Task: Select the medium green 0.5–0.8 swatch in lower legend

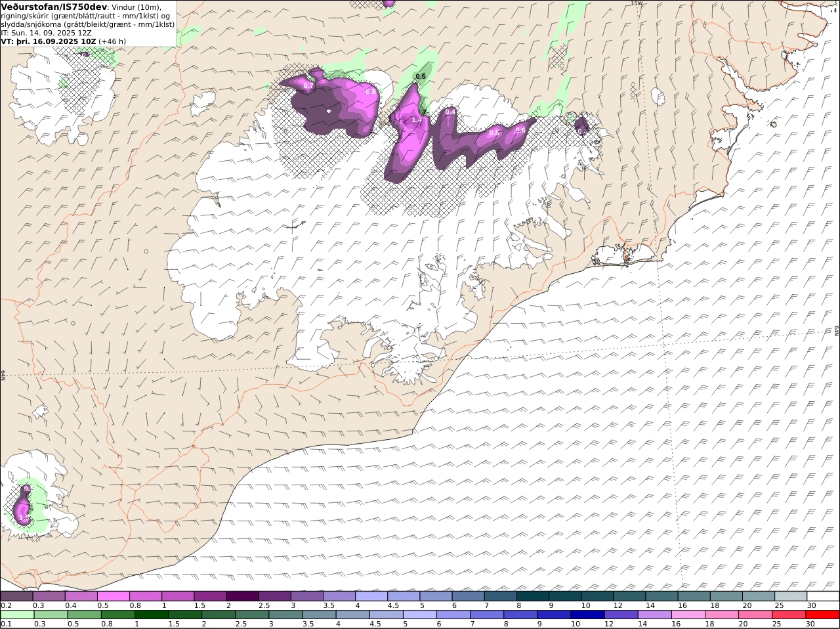Action: tap(84, 615)
